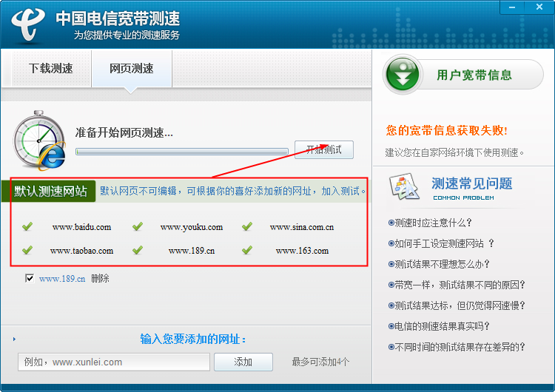Click the 测速常见问题 heading
This screenshot has width=555, height=392.
[x=472, y=183]
